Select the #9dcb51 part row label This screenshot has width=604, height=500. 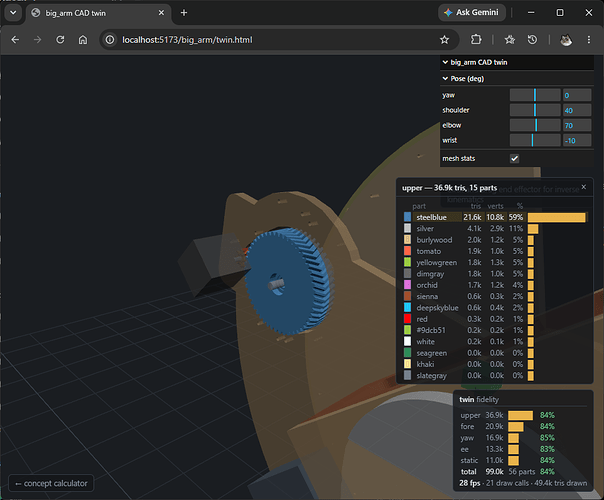point(431,330)
